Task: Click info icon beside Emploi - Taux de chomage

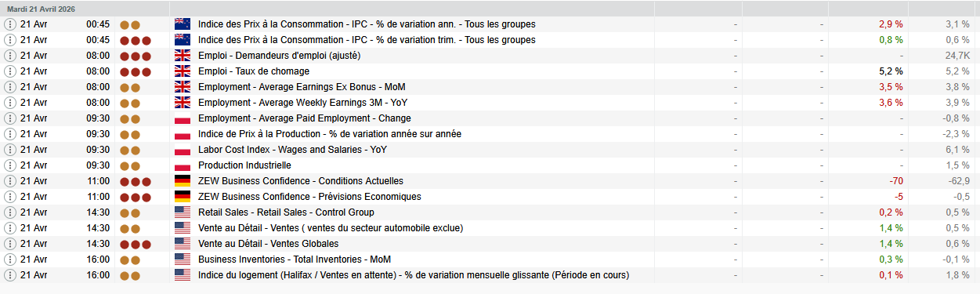Action: coord(10,71)
